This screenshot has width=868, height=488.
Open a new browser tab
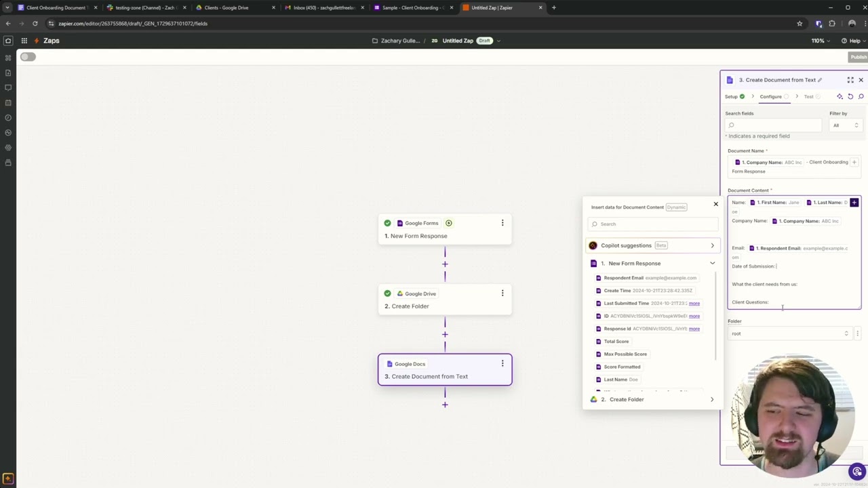point(554,7)
